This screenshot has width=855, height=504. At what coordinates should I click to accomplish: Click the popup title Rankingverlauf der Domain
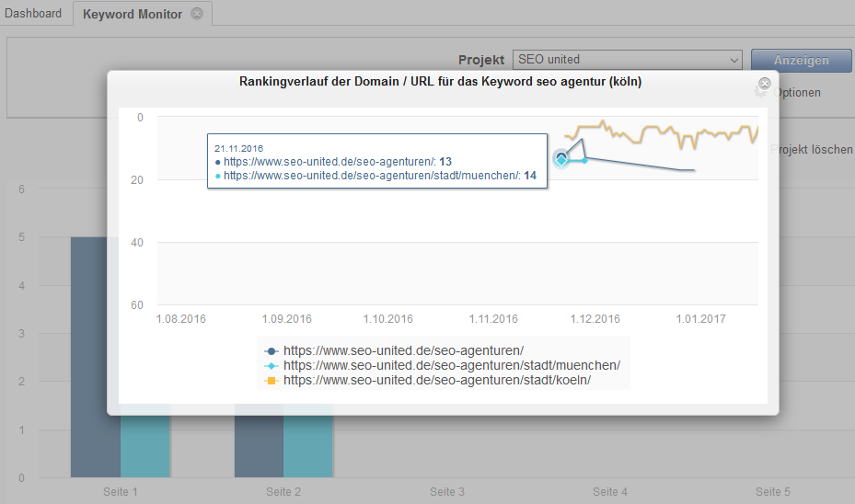click(441, 82)
